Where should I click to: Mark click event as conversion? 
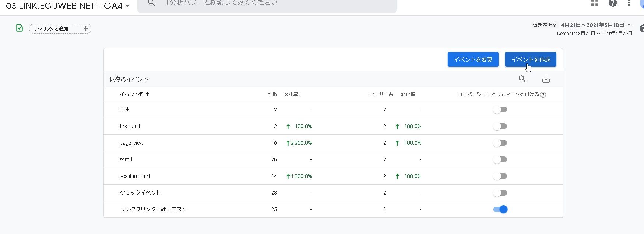coord(500,110)
